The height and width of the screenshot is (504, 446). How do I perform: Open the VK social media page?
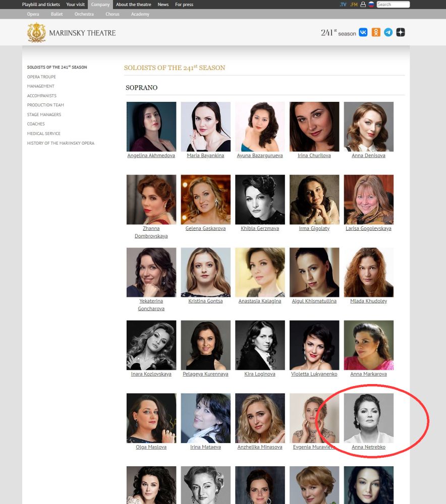(363, 32)
